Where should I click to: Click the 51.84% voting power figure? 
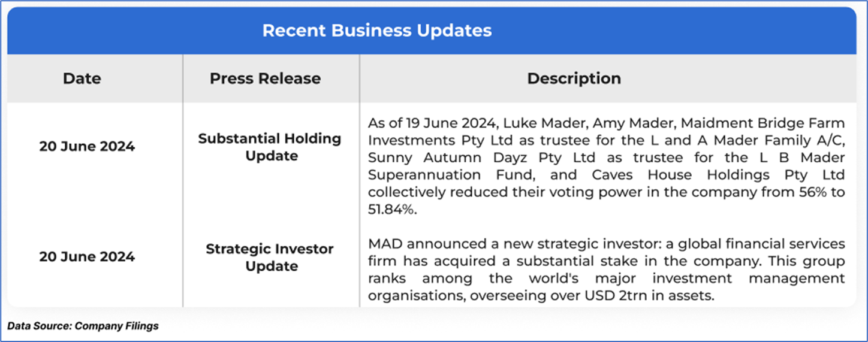390,210
